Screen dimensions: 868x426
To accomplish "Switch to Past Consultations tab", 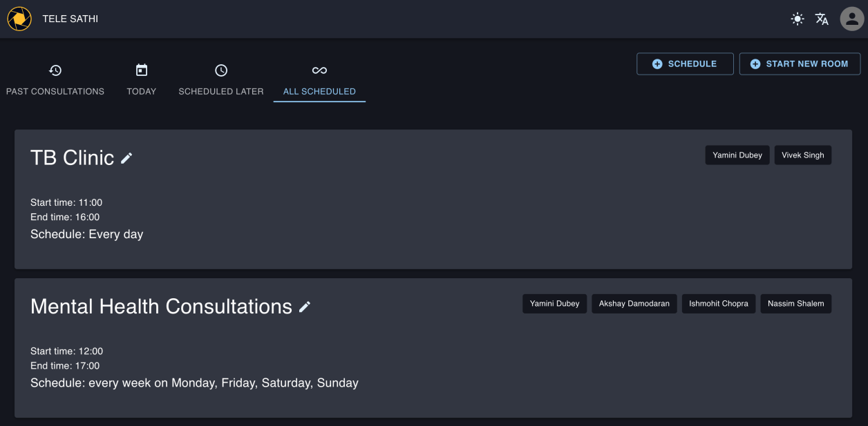I will pos(55,80).
